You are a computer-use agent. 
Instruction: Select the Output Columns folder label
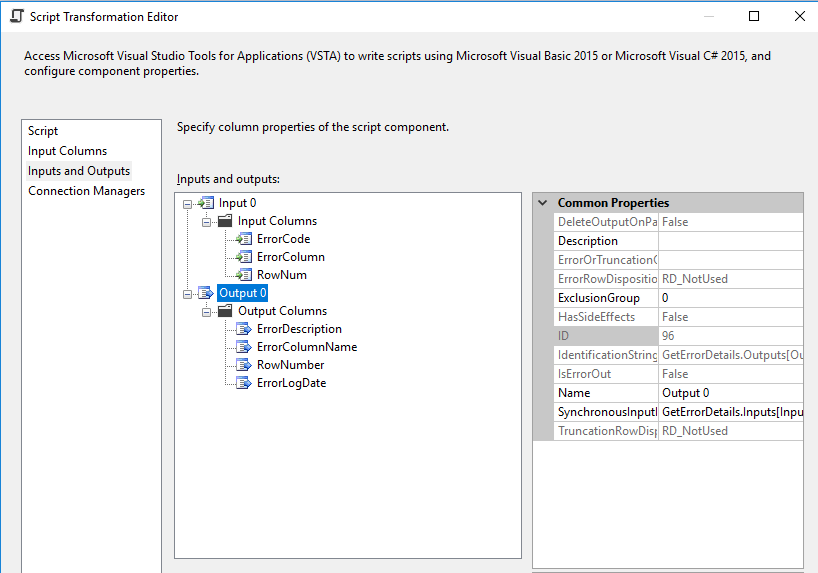tap(282, 311)
